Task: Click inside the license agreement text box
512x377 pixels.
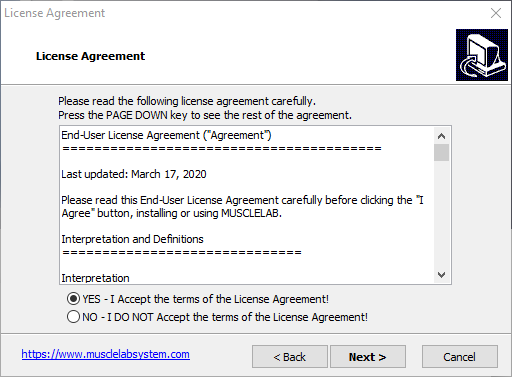Action: click(247, 205)
